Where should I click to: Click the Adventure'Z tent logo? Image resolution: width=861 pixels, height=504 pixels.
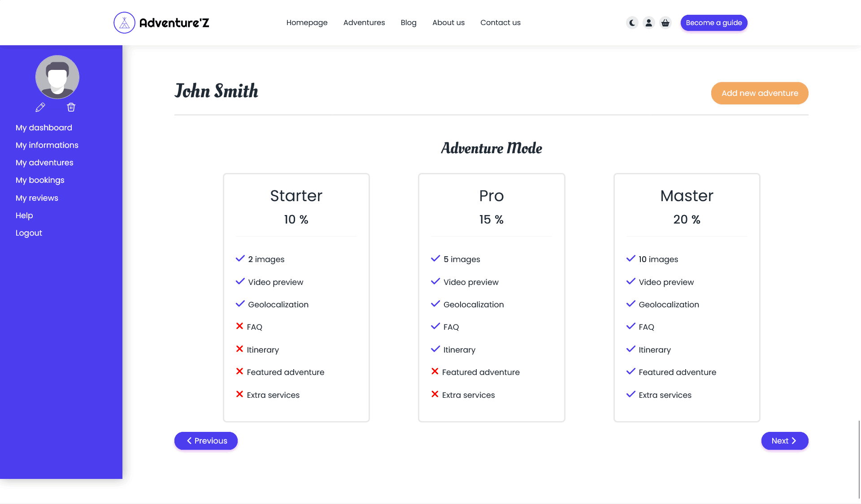click(124, 23)
